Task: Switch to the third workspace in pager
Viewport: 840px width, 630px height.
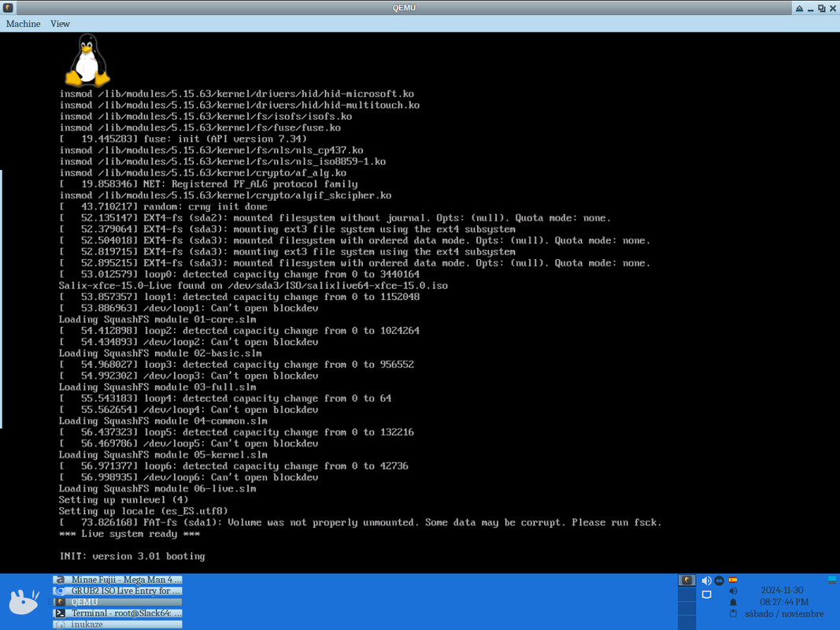Action: tap(686, 609)
